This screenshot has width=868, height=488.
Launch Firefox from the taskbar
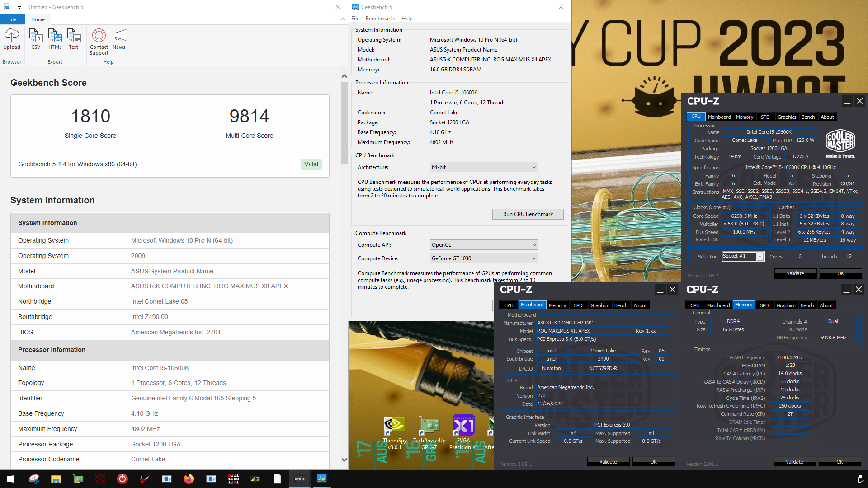coord(189,479)
